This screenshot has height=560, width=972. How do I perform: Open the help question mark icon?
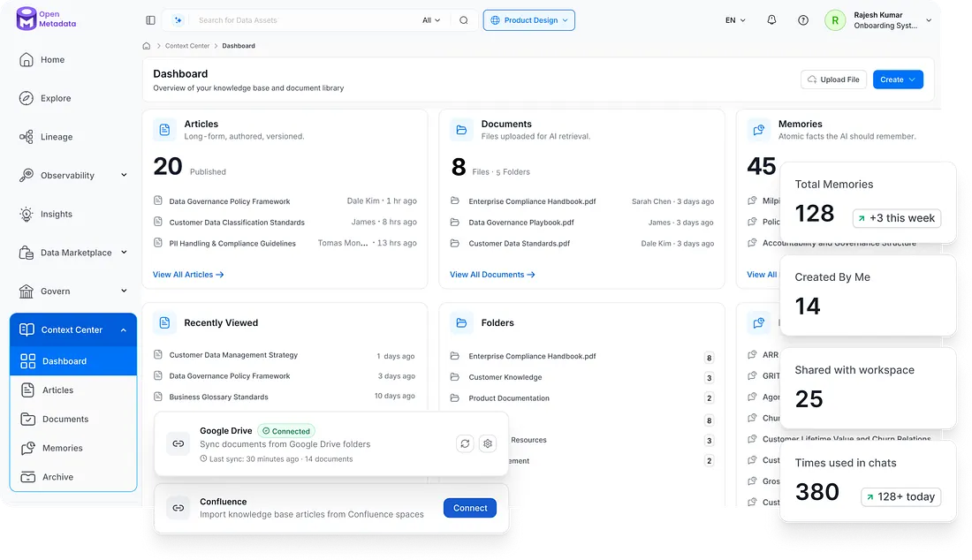803,20
